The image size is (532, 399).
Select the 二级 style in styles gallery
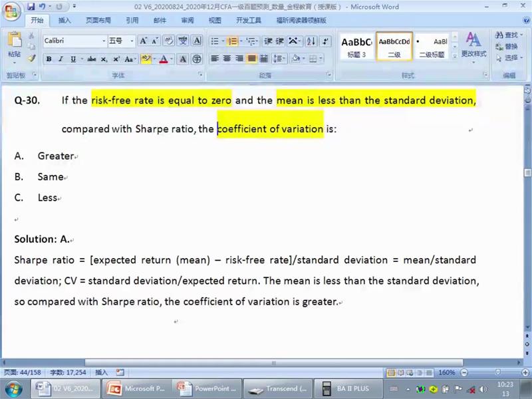pyautogui.click(x=394, y=45)
